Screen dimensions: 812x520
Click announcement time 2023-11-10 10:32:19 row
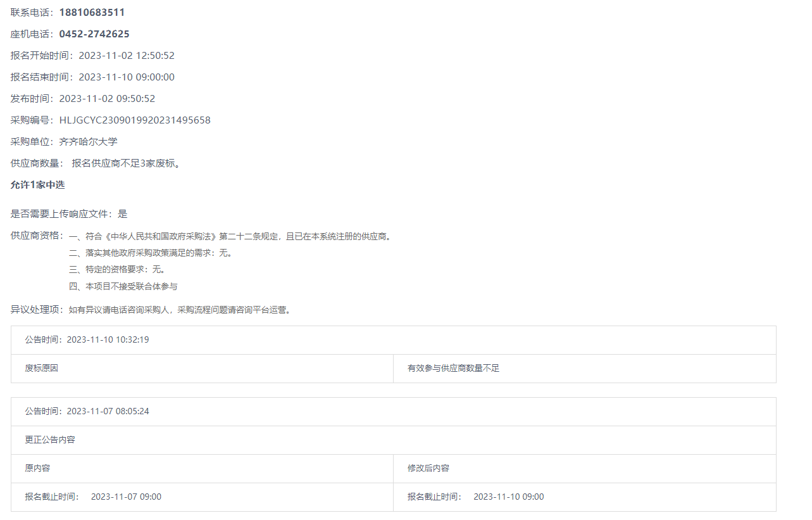[87, 340]
